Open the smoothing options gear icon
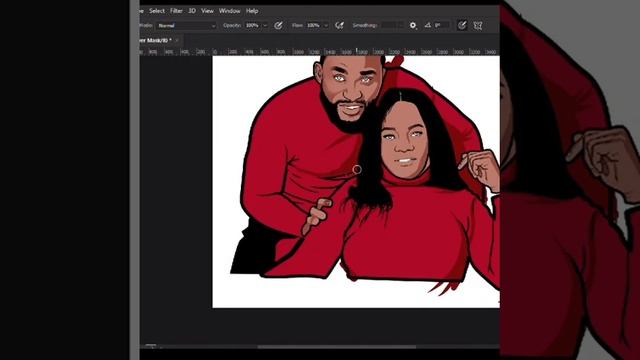Screen dimensions: 640x360 click(413, 25)
